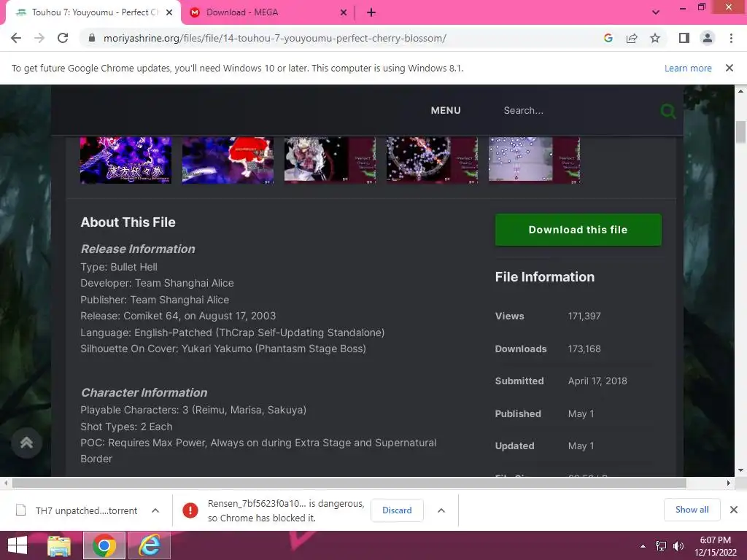Screen dimensions: 747x560
Task: Click Show all downloads
Action: pos(692,510)
